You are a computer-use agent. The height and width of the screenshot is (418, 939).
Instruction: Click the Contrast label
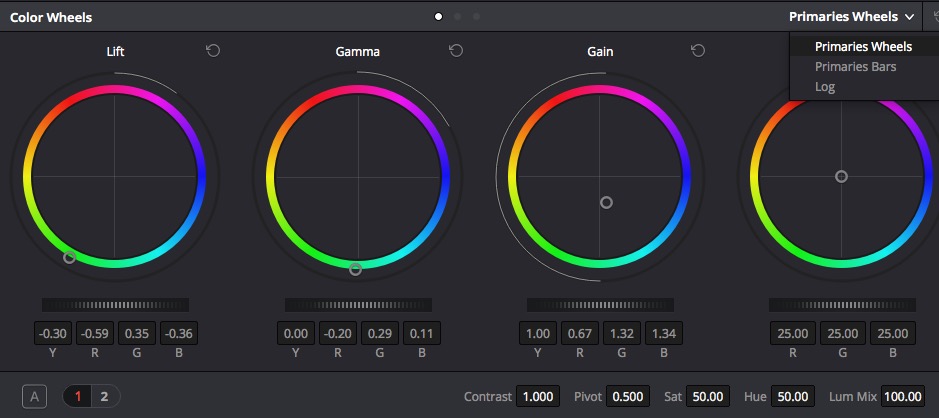click(x=488, y=396)
